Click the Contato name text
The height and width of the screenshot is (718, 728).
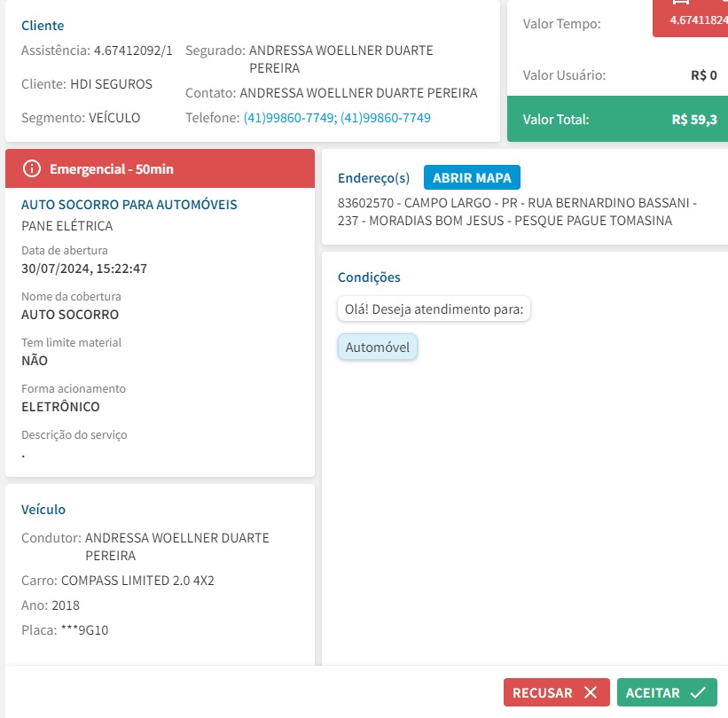click(x=358, y=93)
